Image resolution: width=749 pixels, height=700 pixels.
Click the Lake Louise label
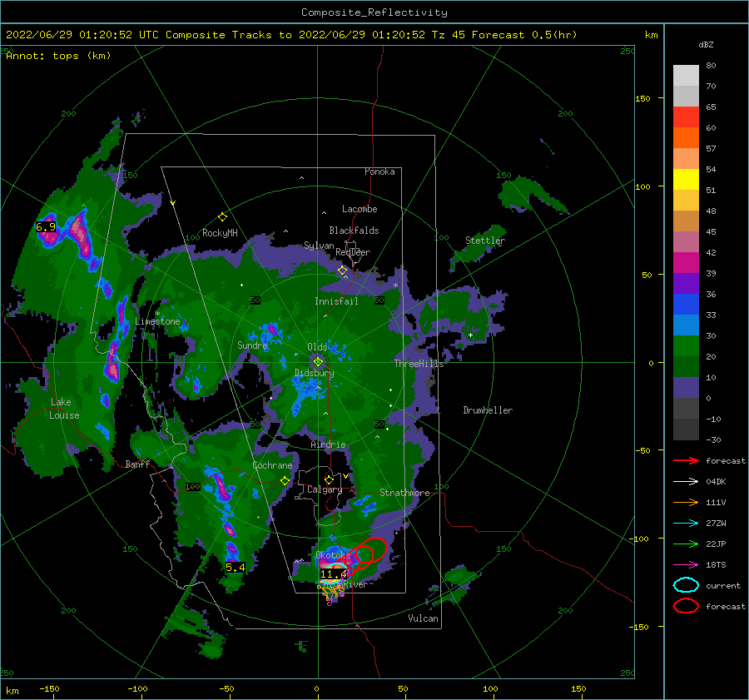(64, 409)
